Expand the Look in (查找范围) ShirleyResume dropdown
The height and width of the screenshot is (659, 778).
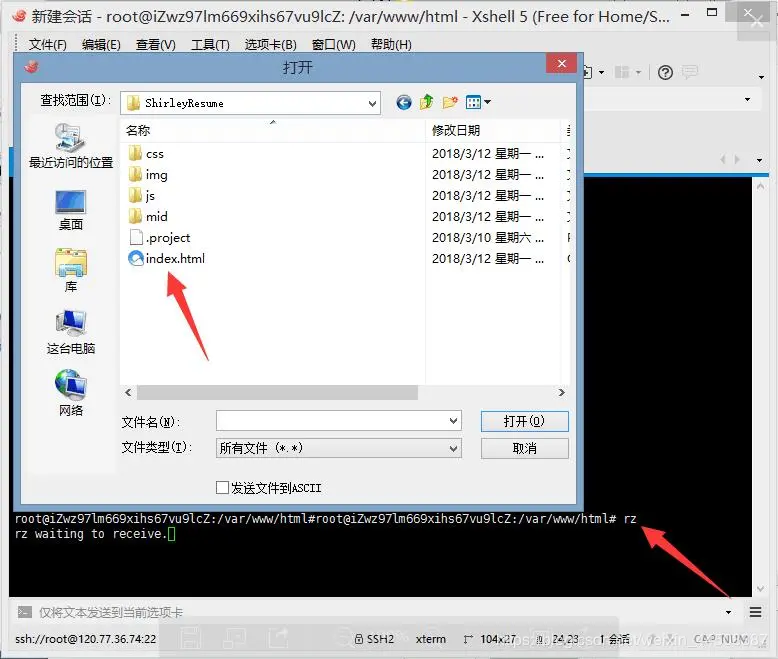[x=372, y=104]
